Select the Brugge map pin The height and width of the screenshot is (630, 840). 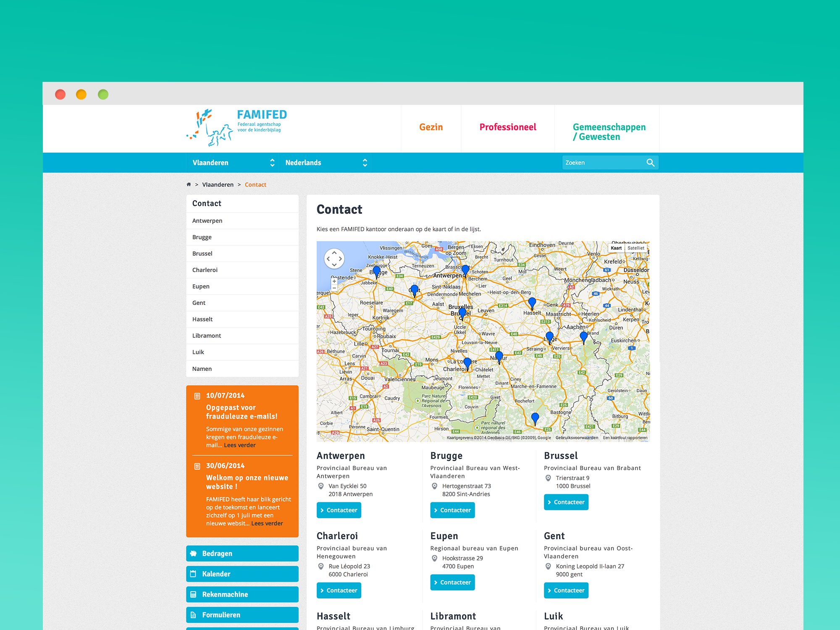click(x=377, y=272)
